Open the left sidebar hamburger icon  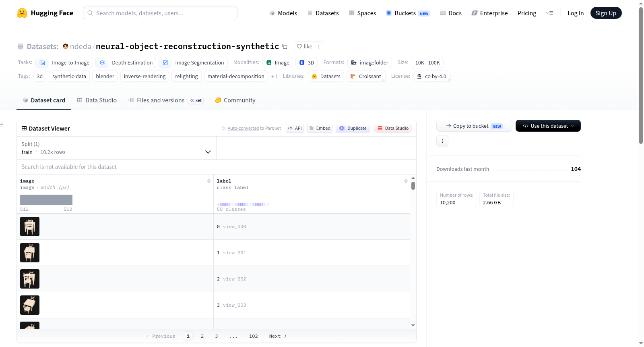pos(2,125)
